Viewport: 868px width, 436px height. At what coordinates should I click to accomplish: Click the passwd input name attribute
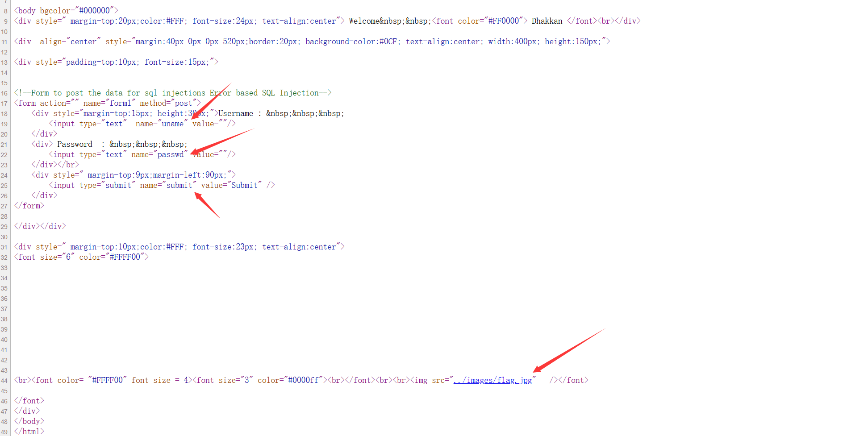172,154
